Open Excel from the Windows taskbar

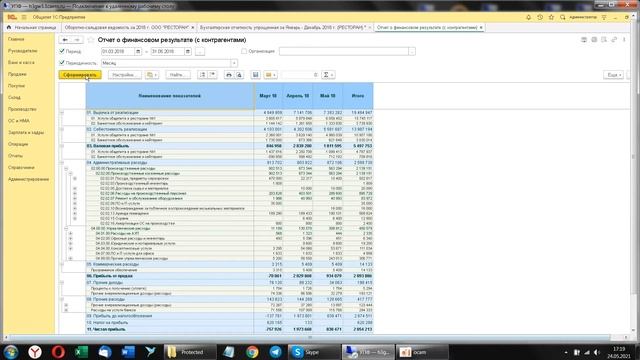[x=81, y=352]
